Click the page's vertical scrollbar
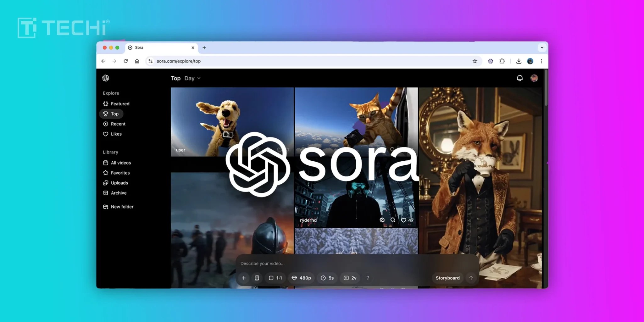Image resolution: width=644 pixels, height=322 pixels. tap(546, 88)
